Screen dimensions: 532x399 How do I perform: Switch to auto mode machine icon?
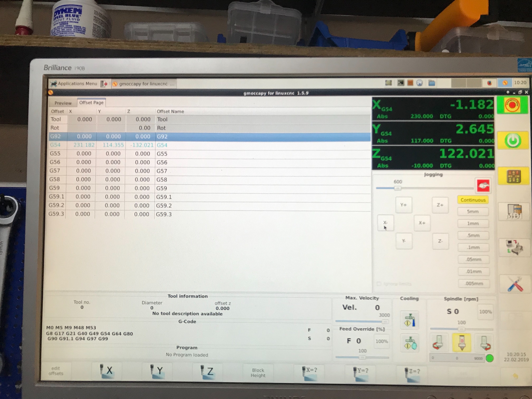(x=515, y=248)
